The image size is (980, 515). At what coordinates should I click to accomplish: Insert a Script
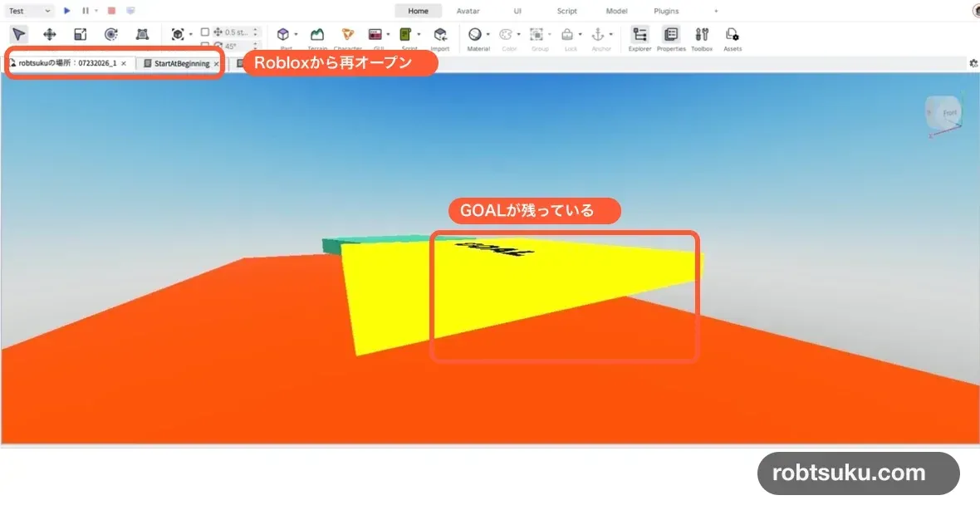(405, 34)
